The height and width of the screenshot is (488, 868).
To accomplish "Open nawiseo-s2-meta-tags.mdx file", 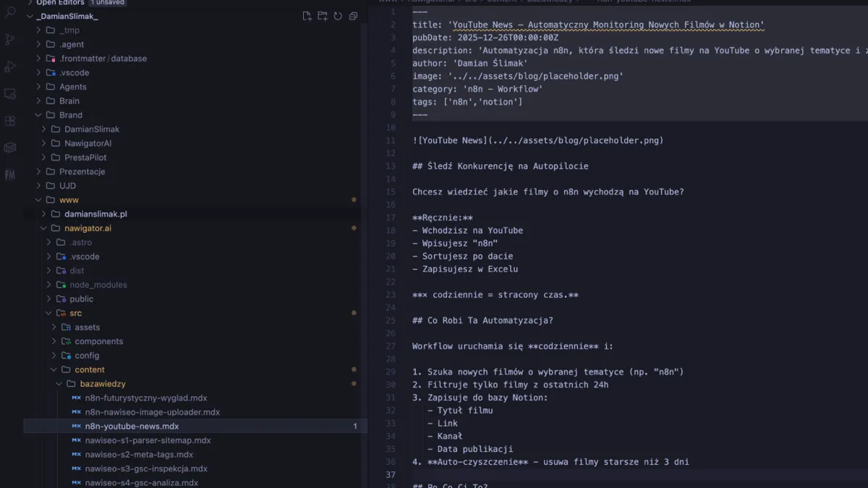I will 139,455.
